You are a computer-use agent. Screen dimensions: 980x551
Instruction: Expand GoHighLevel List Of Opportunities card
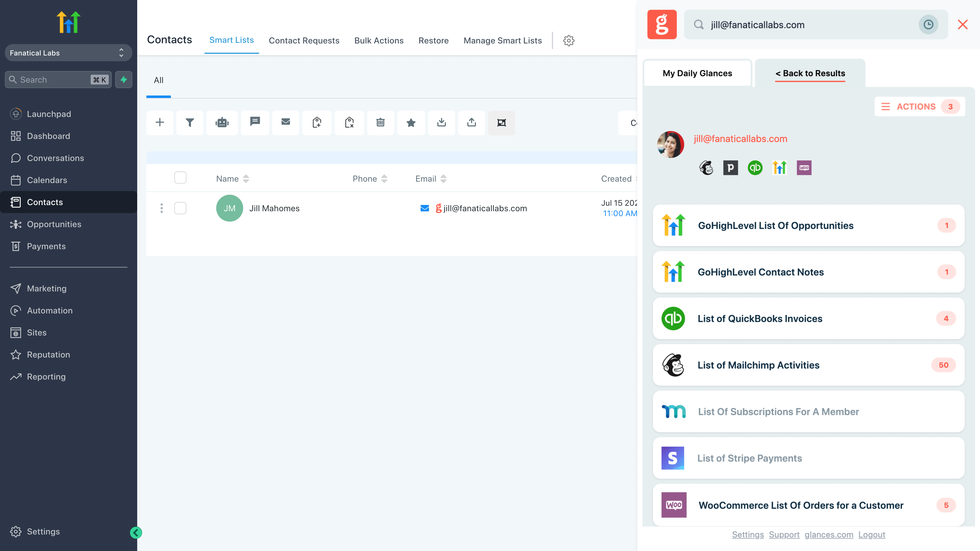click(808, 226)
